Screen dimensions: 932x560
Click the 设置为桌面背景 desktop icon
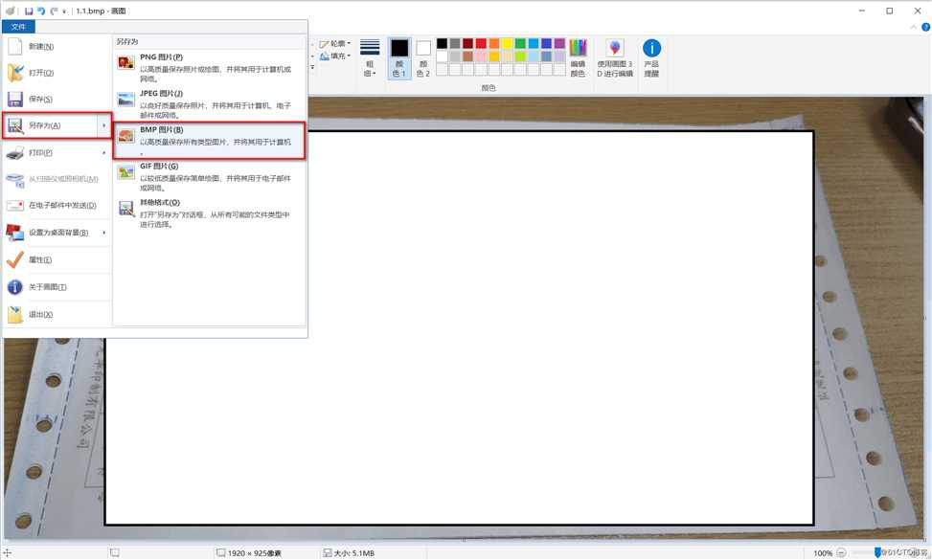15,233
